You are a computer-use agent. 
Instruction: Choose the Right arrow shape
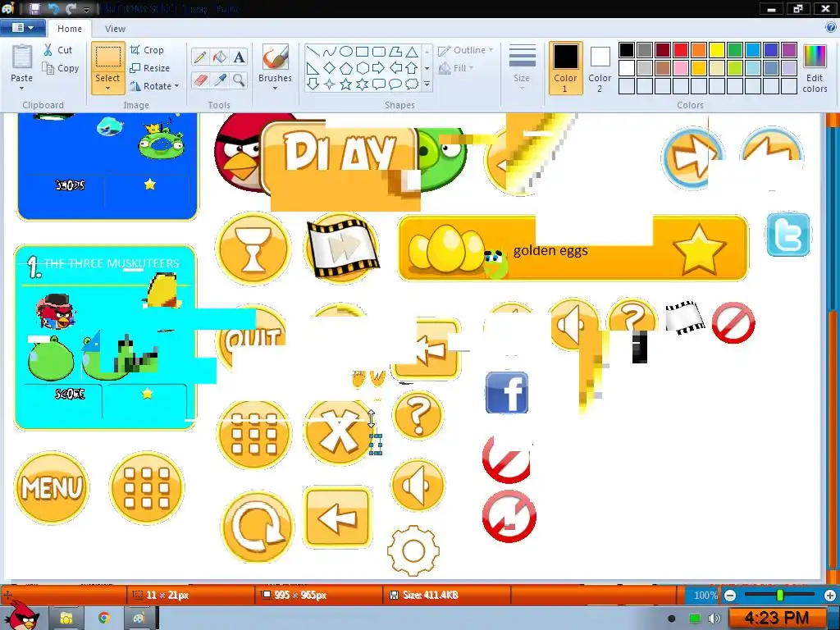pyautogui.click(x=379, y=68)
